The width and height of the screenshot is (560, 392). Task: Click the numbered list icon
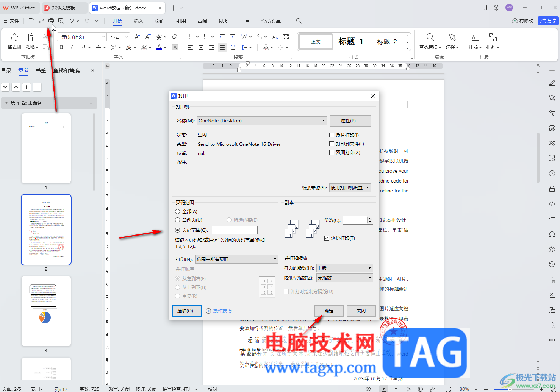pyautogui.click(x=206, y=37)
